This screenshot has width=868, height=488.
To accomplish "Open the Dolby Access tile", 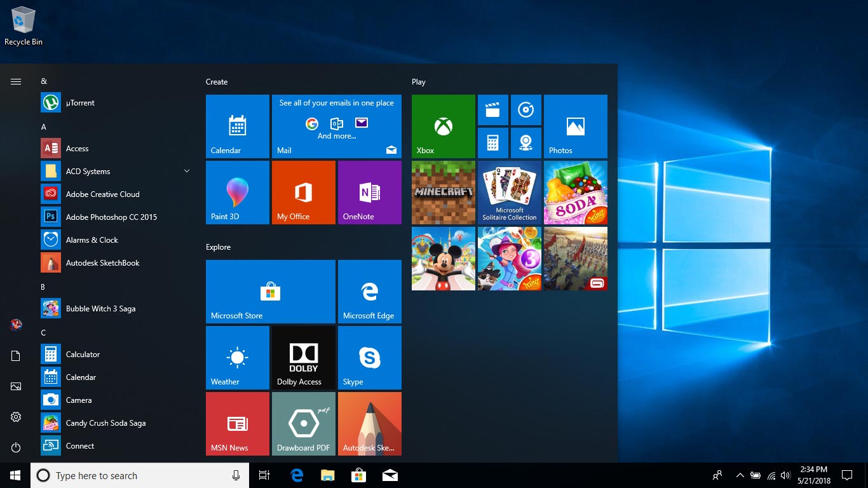I will tap(303, 357).
